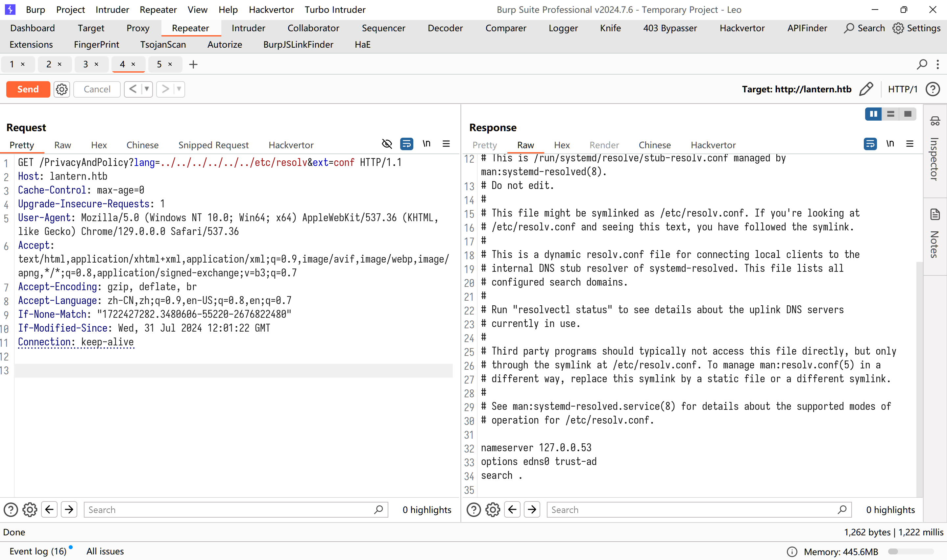This screenshot has height=560, width=947.
Task: Open Snipped Request tab
Action: click(213, 145)
